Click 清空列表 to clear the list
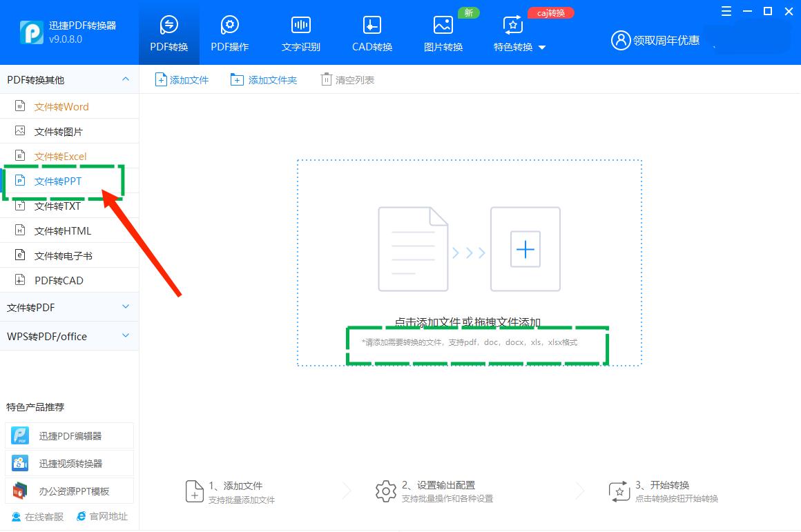801x532 pixels. 347,79
